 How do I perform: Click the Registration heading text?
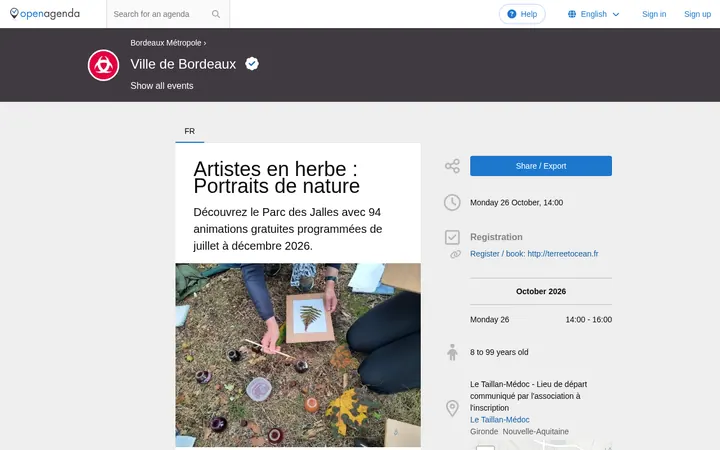tap(496, 237)
